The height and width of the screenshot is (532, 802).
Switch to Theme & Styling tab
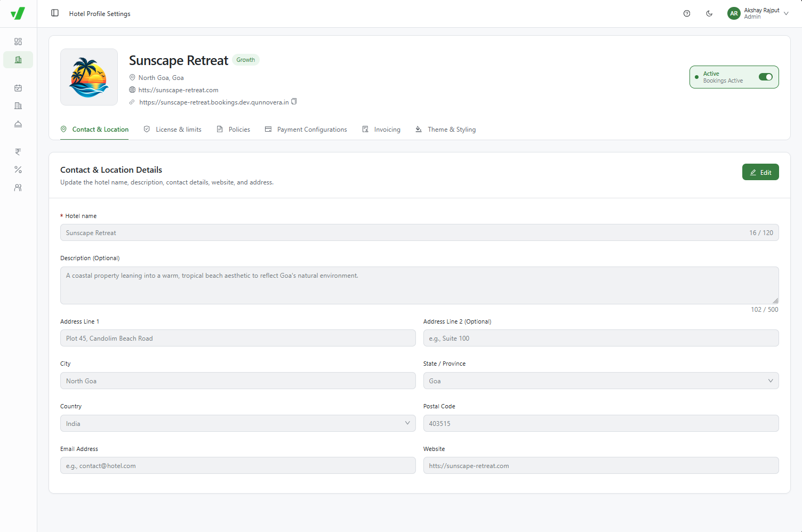[445, 130]
